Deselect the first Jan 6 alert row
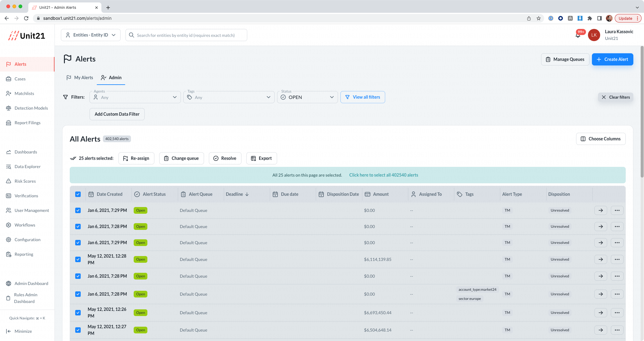This screenshot has width=644, height=341. coord(78,210)
